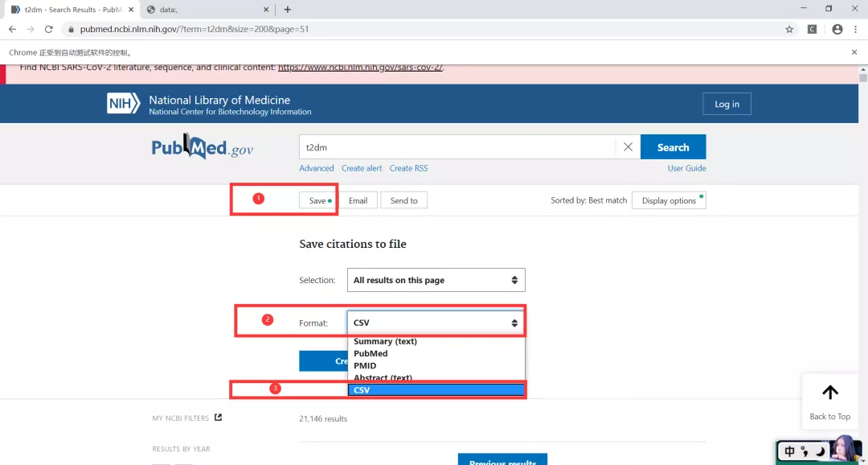Click the Save button
This screenshot has width=868, height=465.
pyautogui.click(x=318, y=200)
